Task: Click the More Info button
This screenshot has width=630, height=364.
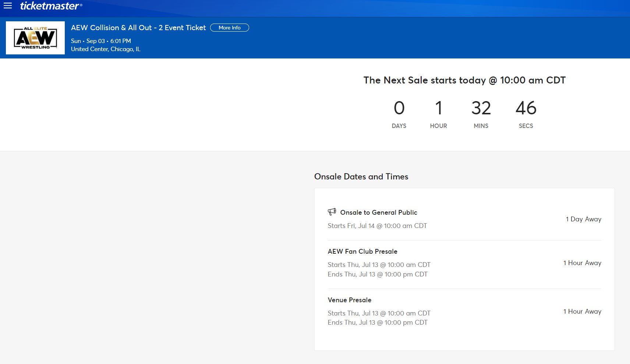Action: (x=230, y=28)
